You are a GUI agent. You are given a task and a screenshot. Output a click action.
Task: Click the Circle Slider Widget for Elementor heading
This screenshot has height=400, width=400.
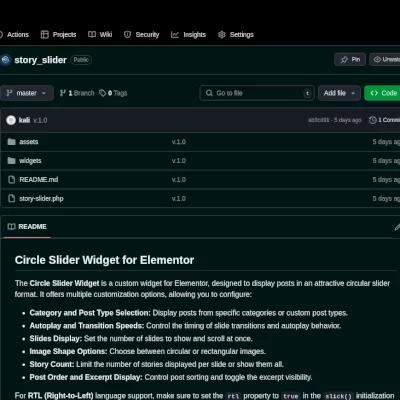(x=104, y=260)
